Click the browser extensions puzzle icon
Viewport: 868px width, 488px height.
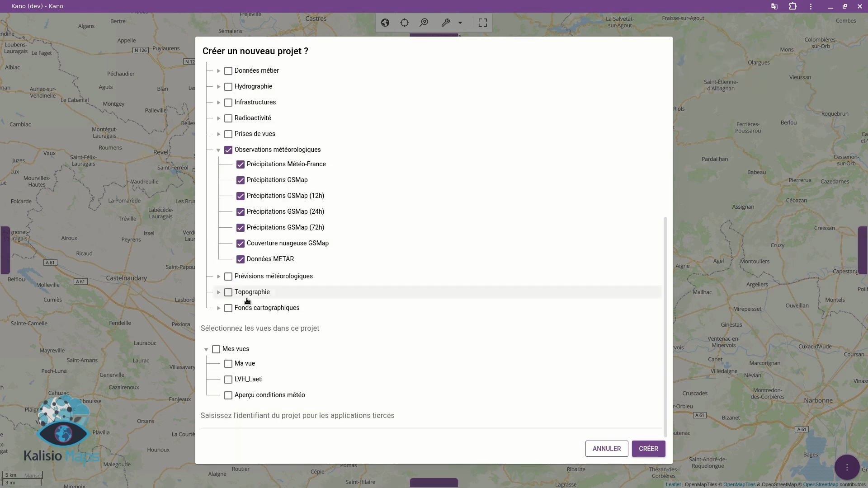[793, 6]
